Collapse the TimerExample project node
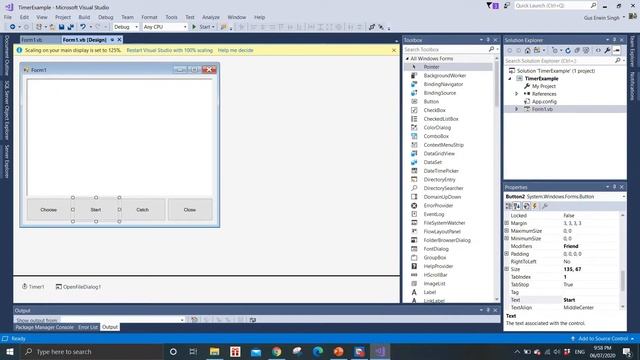Image resolution: width=640 pixels, height=360 pixels. point(510,79)
